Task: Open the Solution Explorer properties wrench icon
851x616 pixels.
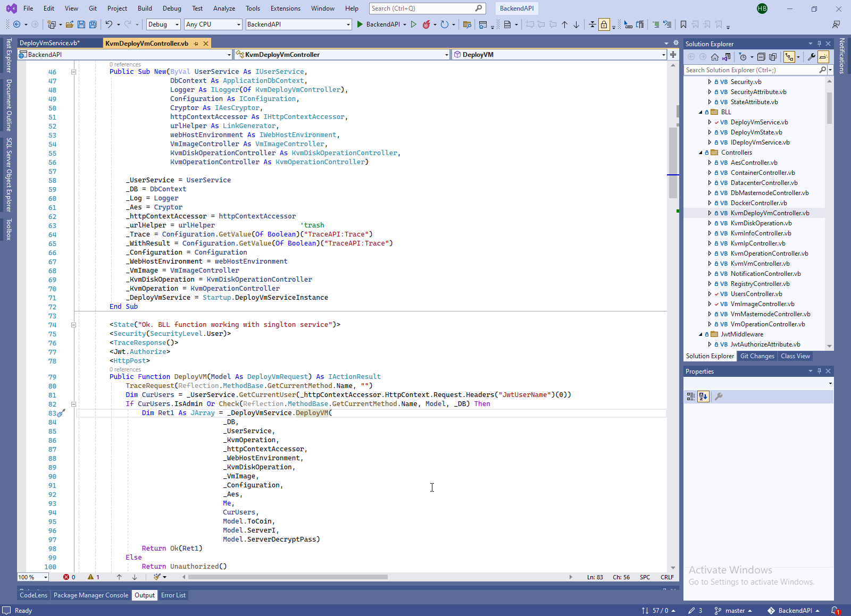Action: coord(811,57)
